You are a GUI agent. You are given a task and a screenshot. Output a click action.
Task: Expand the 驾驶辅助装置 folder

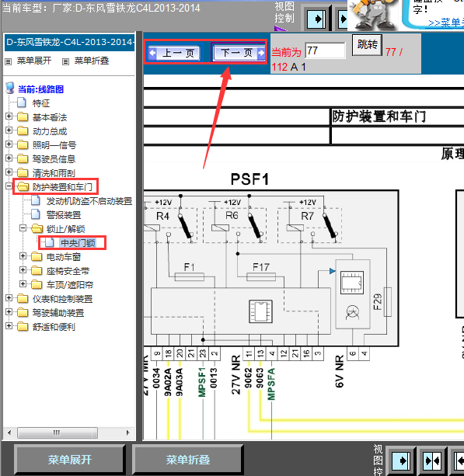pos(9,311)
